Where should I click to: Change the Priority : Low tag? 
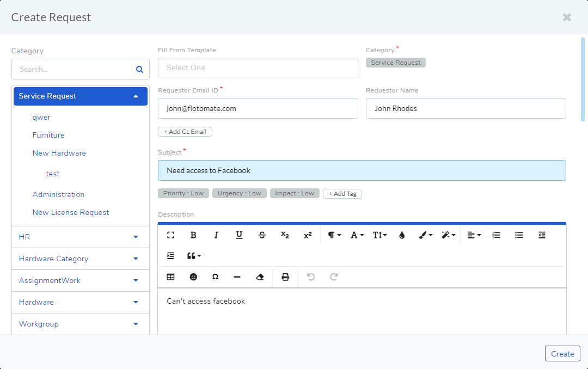click(x=183, y=193)
